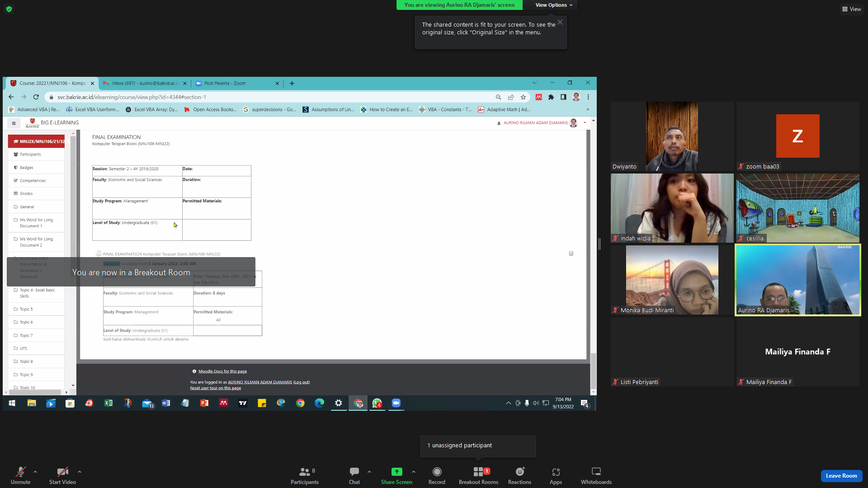Toggle the Chrome side panel icon
Image resolution: width=868 pixels, height=488 pixels.
563,97
